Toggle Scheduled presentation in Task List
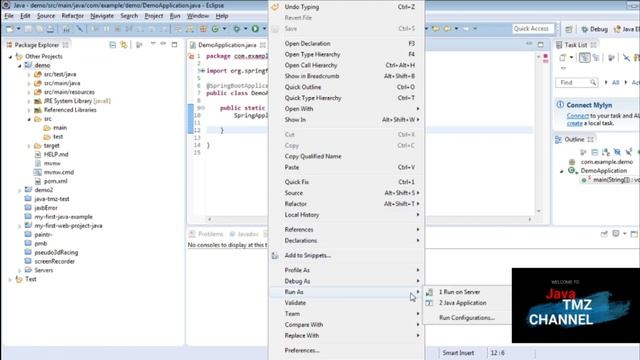This screenshot has width=640, height=360. 596,58
